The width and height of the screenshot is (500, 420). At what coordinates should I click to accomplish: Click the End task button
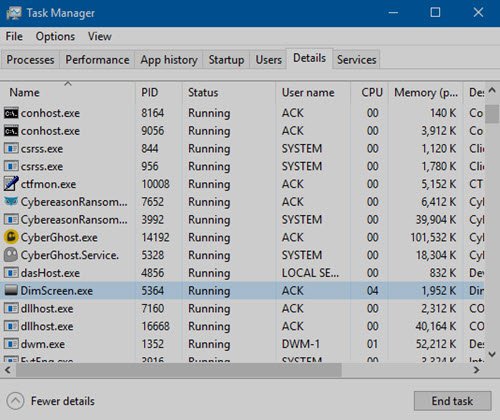[452, 401]
